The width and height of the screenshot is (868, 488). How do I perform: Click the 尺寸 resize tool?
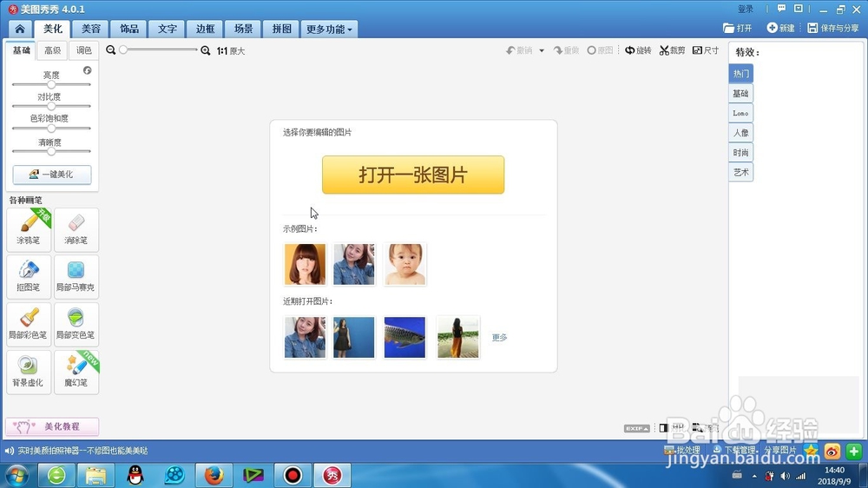click(706, 50)
